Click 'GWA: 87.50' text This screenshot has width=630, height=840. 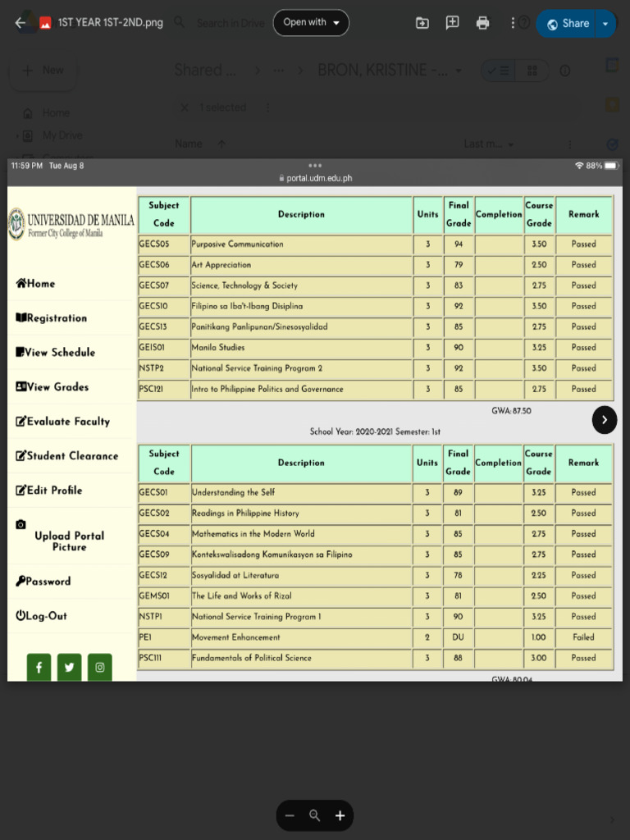512,411
